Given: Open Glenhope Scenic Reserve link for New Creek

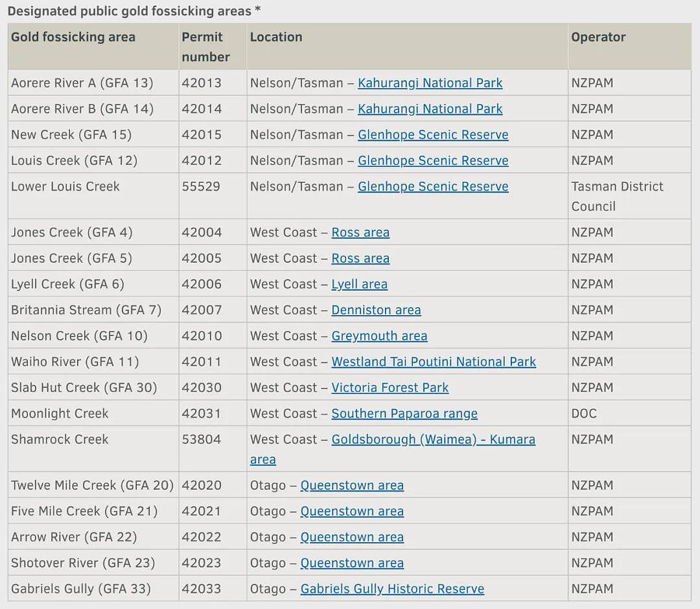Looking at the screenshot, I should coord(433,135).
